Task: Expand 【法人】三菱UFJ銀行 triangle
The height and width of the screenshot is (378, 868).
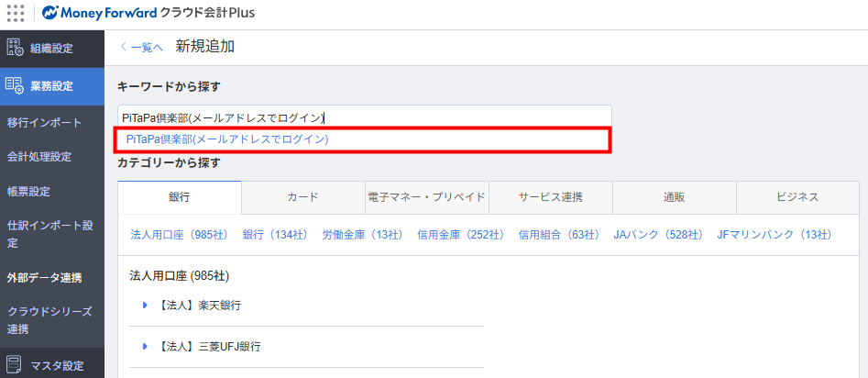Action: (x=146, y=347)
